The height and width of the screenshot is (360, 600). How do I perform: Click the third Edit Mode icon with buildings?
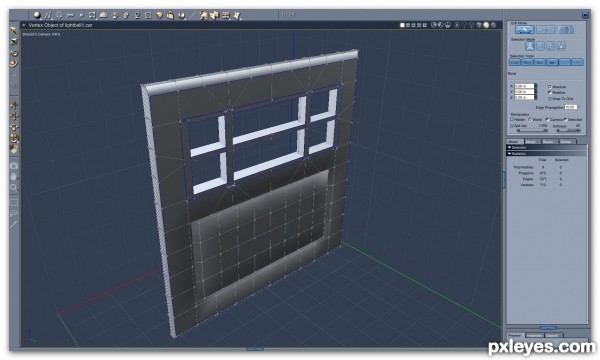[566, 29]
